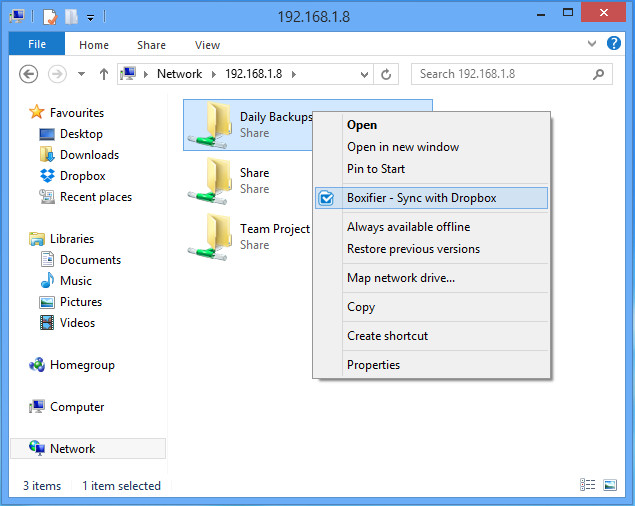Open the recent locations dropdown arrow
The image size is (635, 506).
(x=81, y=74)
